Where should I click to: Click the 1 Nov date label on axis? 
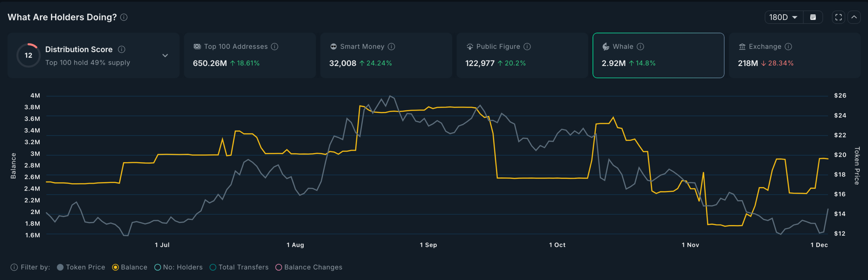coord(690,245)
